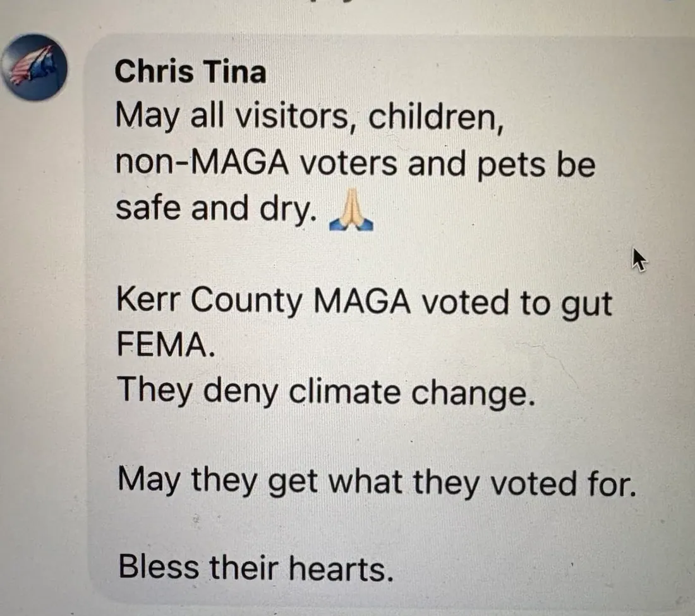Click the word "visitors," in the first line
The height and width of the screenshot is (616, 695).
(295, 117)
